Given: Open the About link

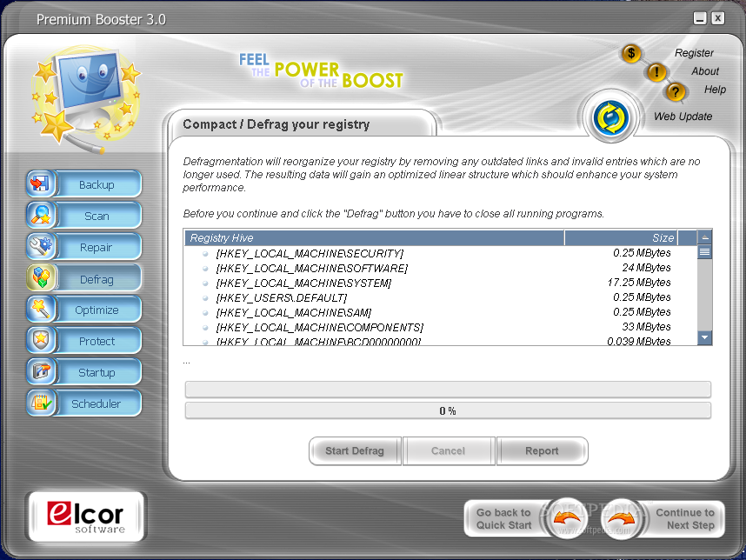Looking at the screenshot, I should click(x=705, y=71).
